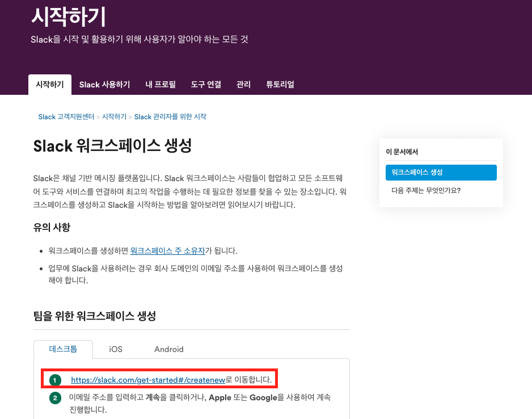Select 워크스페이스 생성 in the sidebar
Screen dimensions: 532x419
click(441, 173)
